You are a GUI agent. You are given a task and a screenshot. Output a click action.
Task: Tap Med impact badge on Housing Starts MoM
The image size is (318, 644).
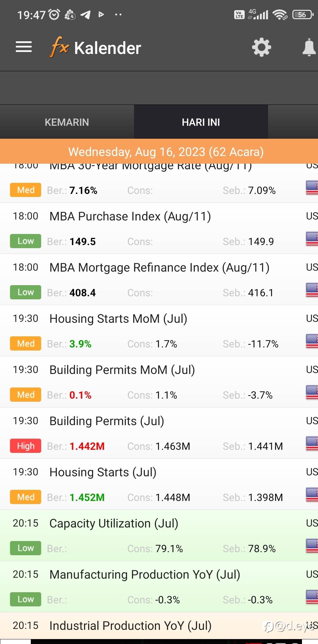tap(26, 343)
